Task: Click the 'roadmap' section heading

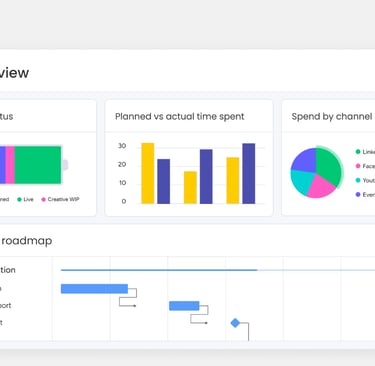Action: coord(27,241)
